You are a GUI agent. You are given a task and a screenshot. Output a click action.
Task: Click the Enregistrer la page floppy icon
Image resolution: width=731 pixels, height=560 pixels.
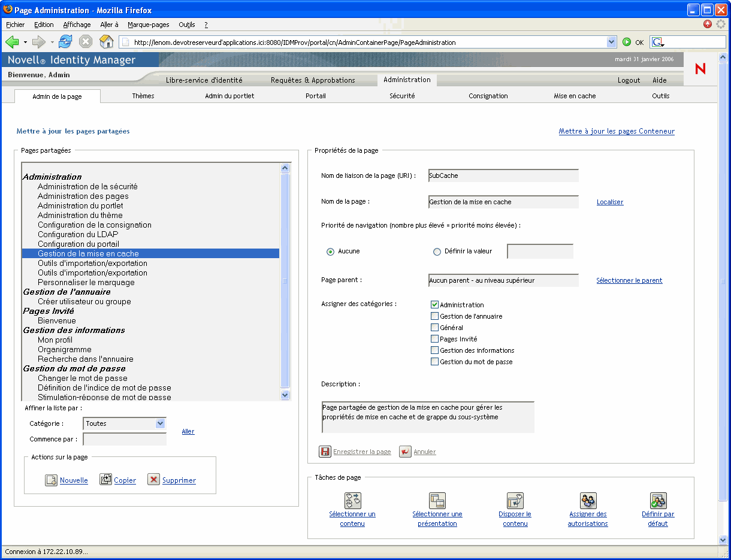pos(325,452)
